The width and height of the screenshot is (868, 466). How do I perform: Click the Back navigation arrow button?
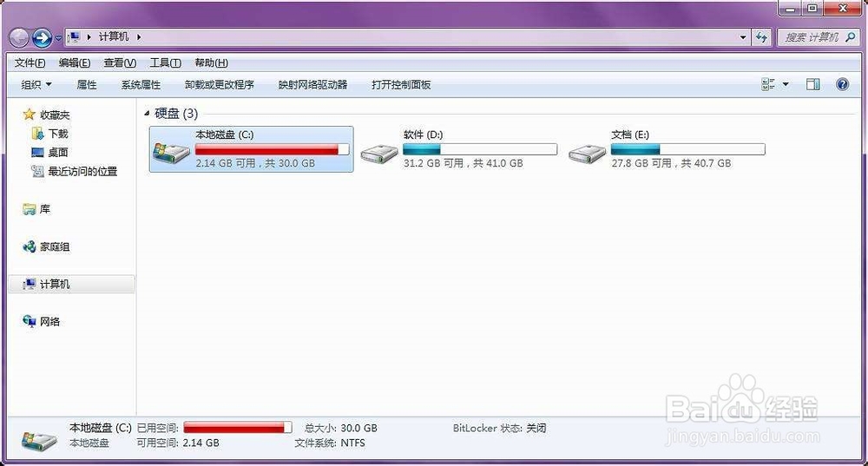pos(19,37)
